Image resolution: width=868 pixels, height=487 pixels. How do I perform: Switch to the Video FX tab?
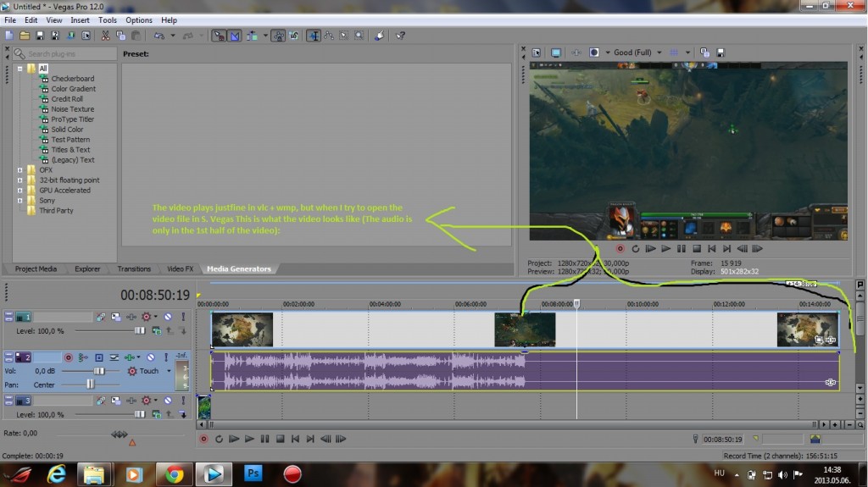180,269
